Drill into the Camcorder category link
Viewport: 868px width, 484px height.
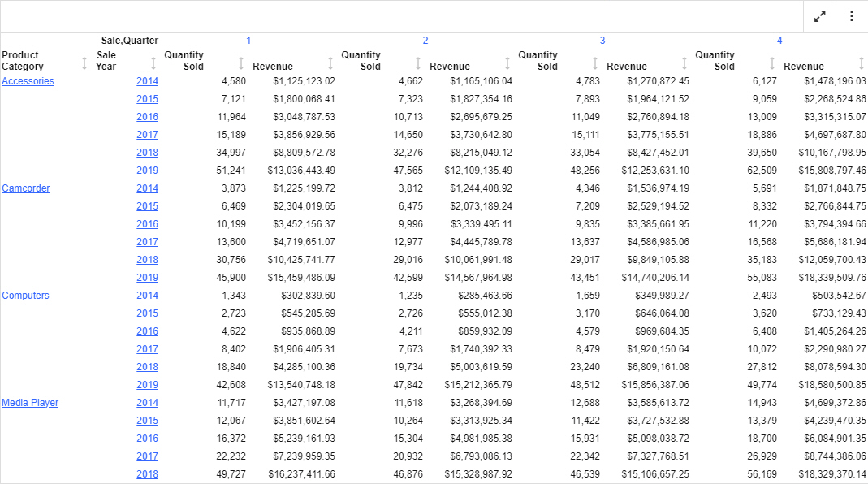tap(26, 188)
